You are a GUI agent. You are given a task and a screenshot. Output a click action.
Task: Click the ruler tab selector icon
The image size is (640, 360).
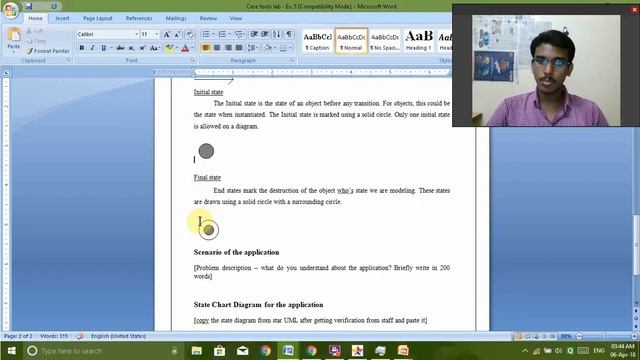click(6, 73)
